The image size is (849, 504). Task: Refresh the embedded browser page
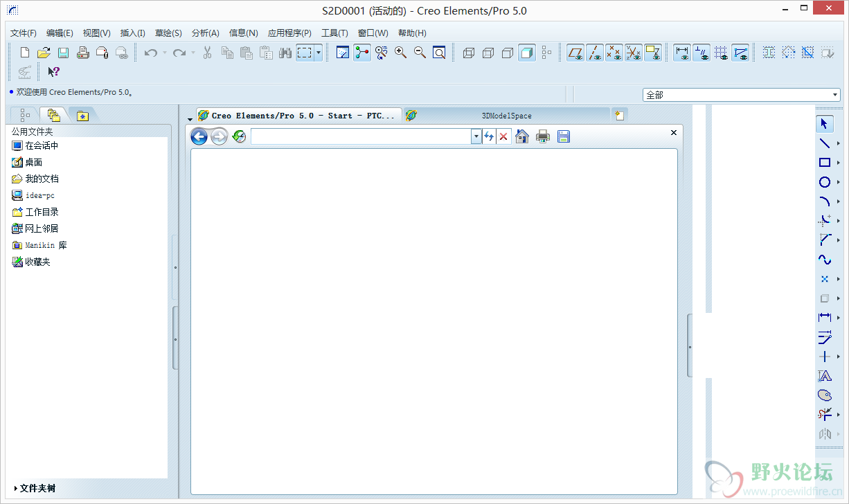point(489,136)
